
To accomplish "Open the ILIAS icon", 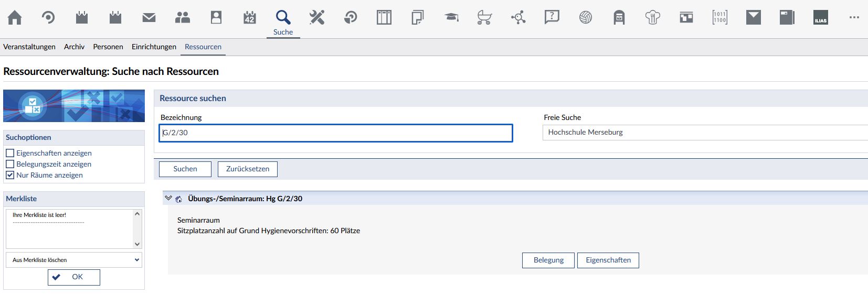I will click(x=821, y=18).
